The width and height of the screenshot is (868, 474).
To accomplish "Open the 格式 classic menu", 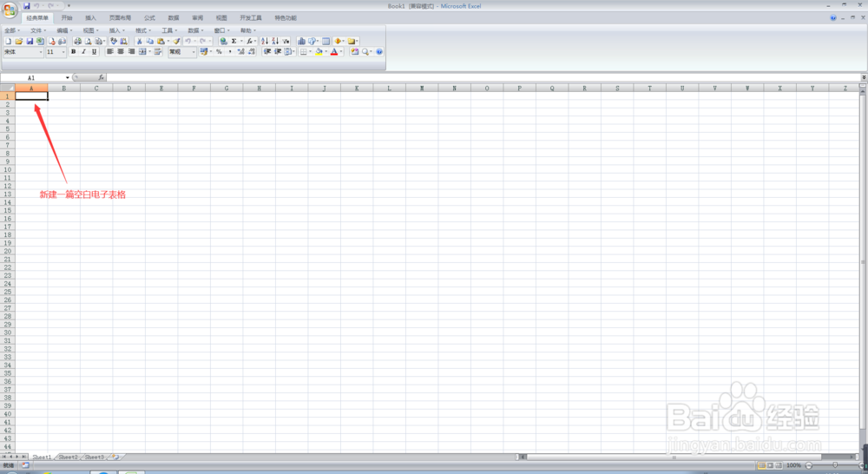I will point(143,30).
